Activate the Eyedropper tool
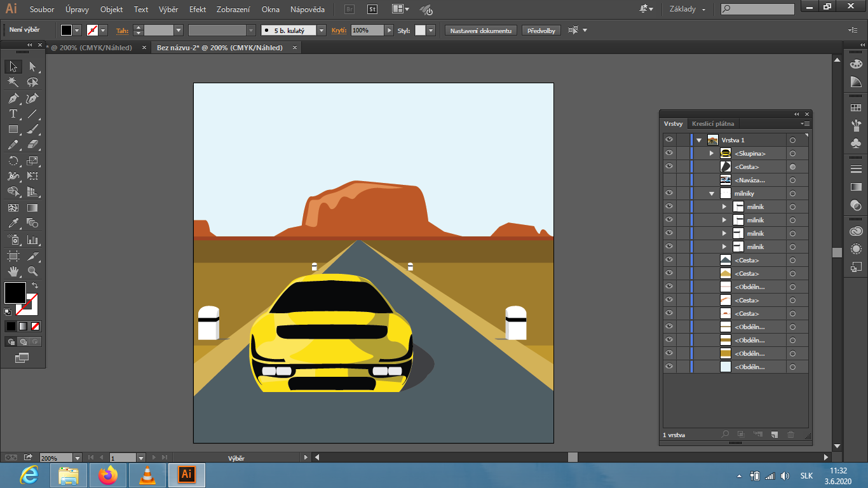Viewport: 868px width, 488px height. (x=13, y=223)
